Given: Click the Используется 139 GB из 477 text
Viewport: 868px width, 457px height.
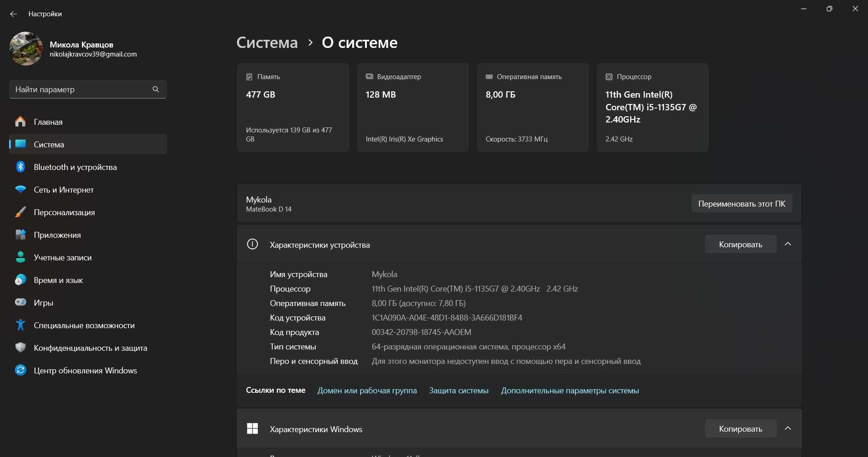Looking at the screenshot, I should [x=289, y=134].
